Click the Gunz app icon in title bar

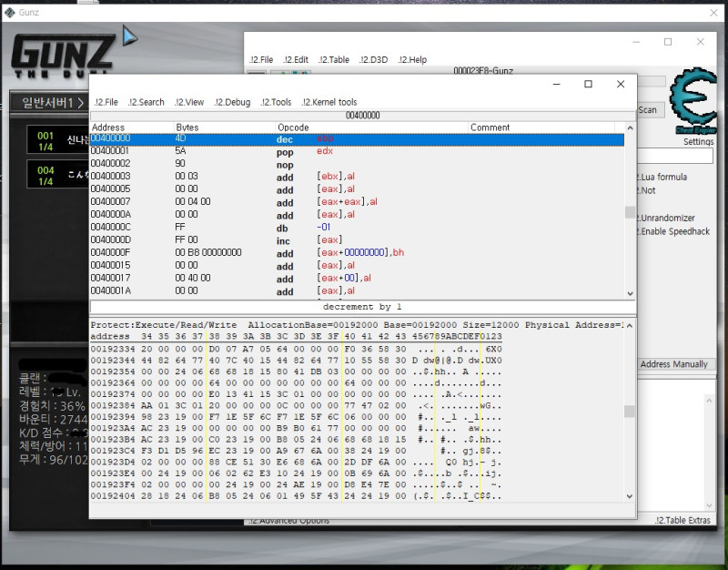[9, 12]
